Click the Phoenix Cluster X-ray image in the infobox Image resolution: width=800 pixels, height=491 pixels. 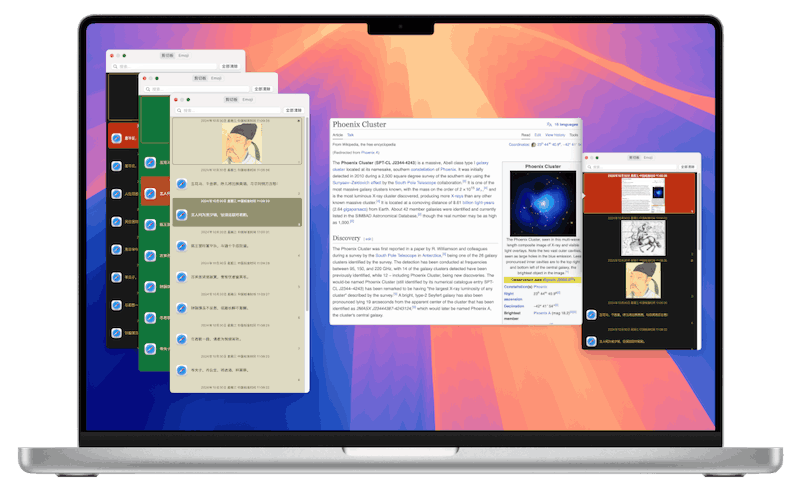[543, 203]
